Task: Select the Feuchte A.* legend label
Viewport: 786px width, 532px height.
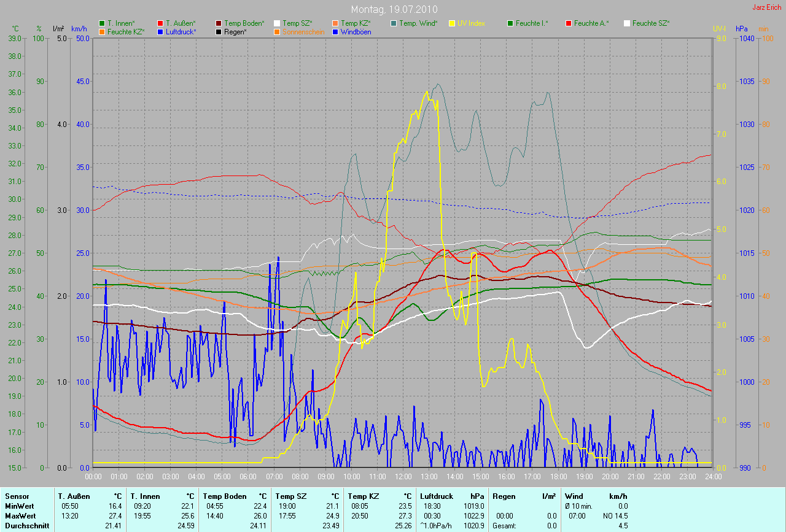Action: [x=591, y=23]
